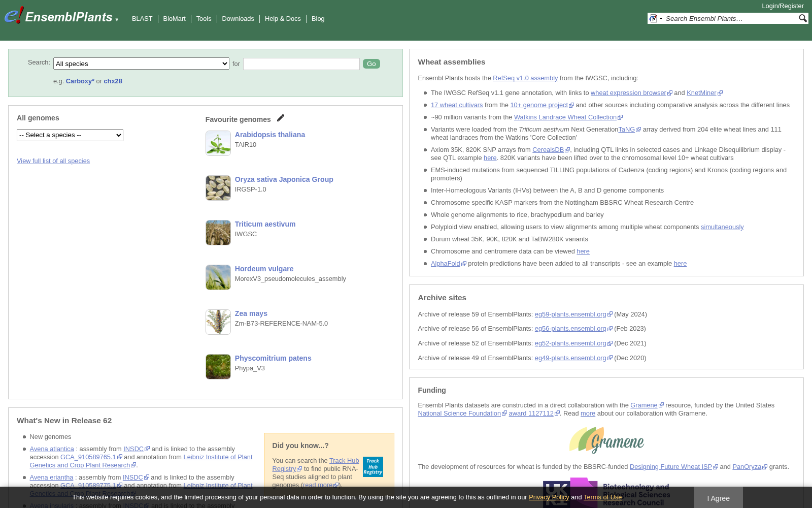
Task: Open the site switcher arrow beside EnsemblPlants
Action: [x=117, y=20]
